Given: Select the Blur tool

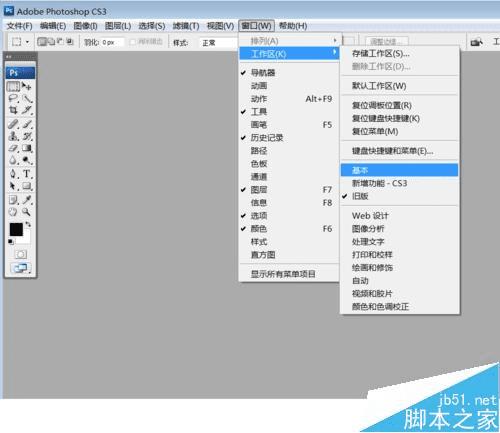Looking at the screenshot, I should click(x=13, y=160).
